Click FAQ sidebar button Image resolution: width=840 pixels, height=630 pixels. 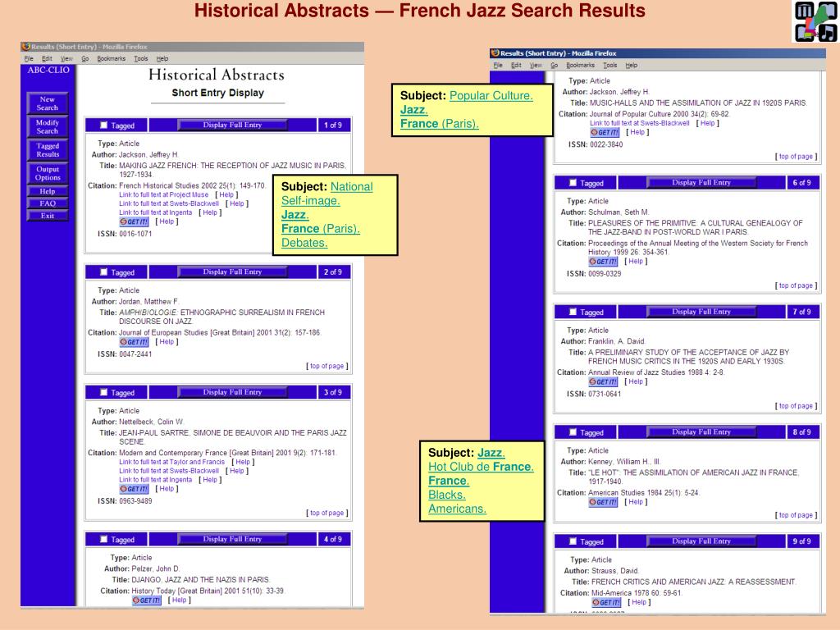click(47, 203)
